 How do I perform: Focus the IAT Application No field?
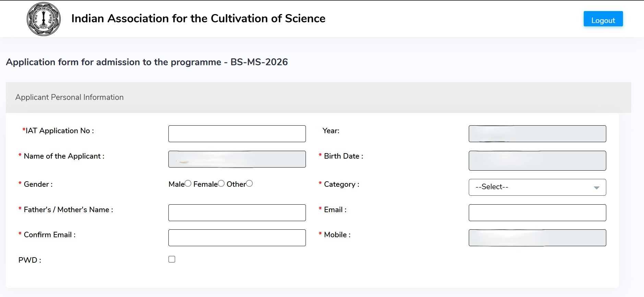pos(237,134)
